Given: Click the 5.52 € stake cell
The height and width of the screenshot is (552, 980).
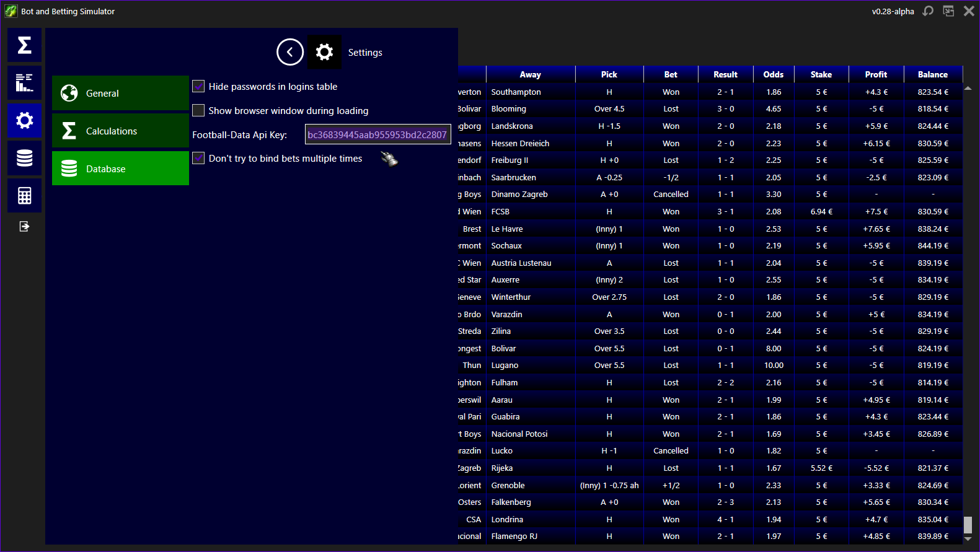Looking at the screenshot, I should pos(821,468).
